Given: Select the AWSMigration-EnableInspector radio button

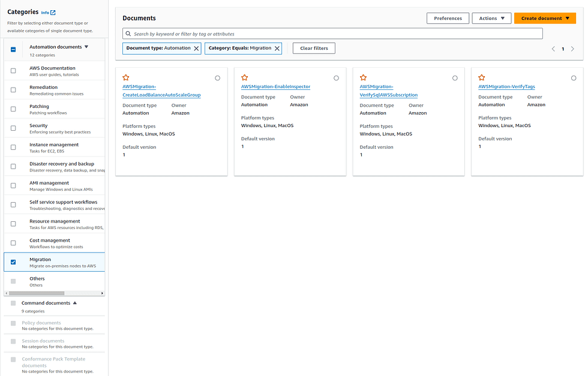Looking at the screenshot, I should (x=336, y=78).
